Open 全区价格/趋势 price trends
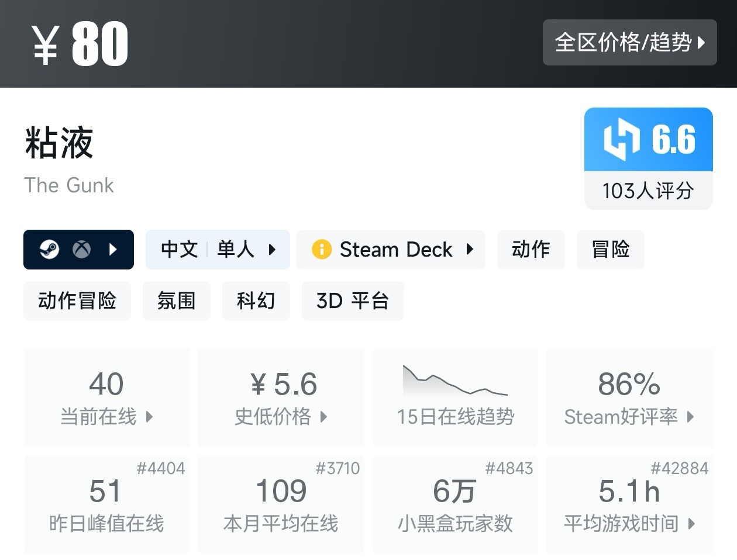Screen dimensions: 737x560 click(x=629, y=42)
